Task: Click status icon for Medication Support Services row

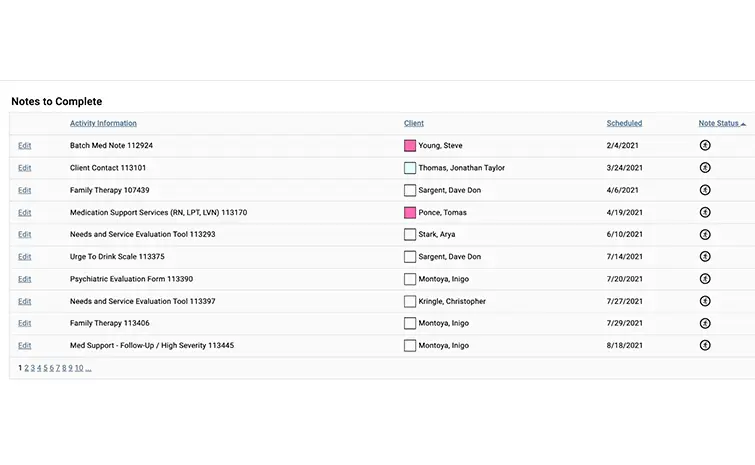Action: pos(704,212)
